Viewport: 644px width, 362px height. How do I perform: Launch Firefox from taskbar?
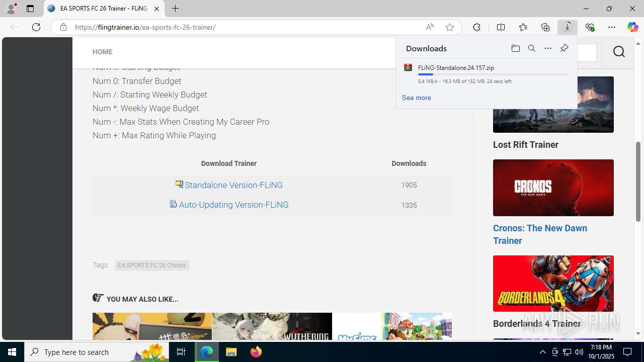[256, 352]
